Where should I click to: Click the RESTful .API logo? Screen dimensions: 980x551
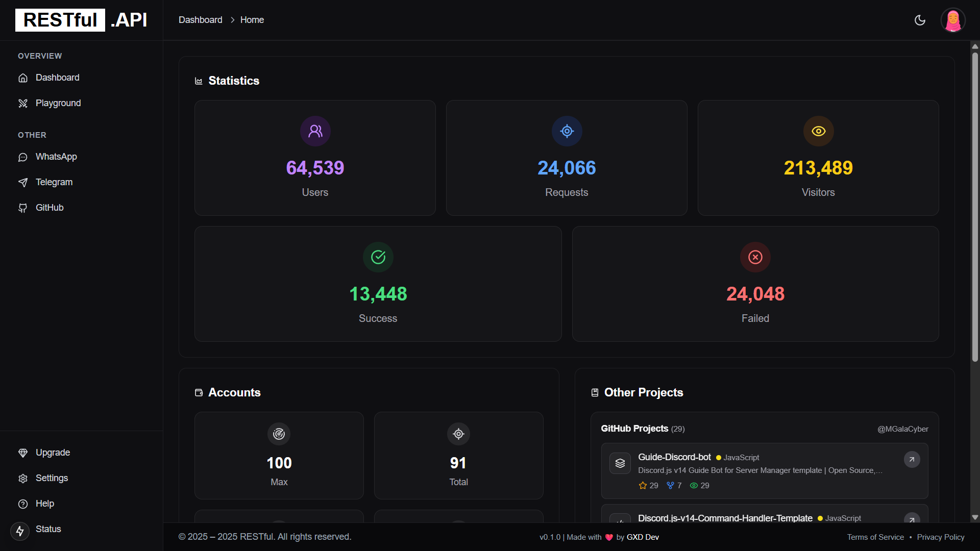pos(82,20)
